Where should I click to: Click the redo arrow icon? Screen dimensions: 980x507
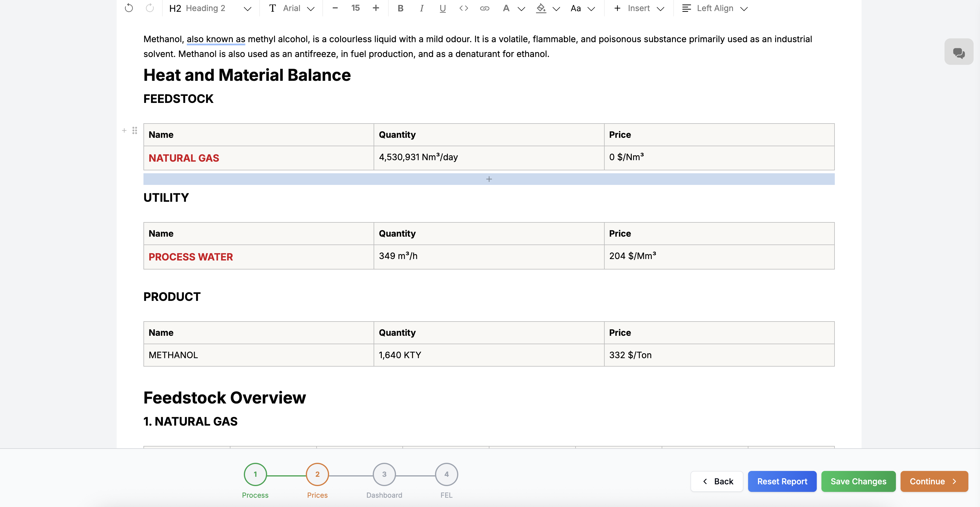pos(150,8)
